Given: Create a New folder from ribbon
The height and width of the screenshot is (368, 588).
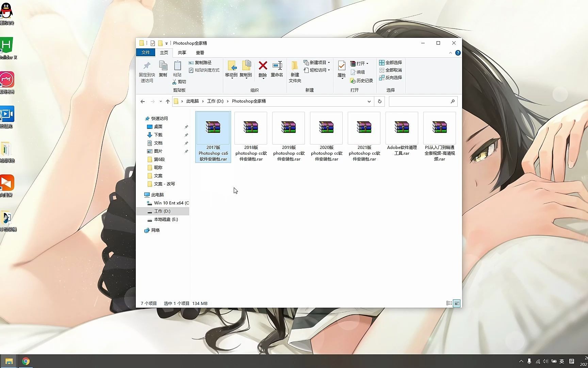Looking at the screenshot, I should [x=295, y=72].
